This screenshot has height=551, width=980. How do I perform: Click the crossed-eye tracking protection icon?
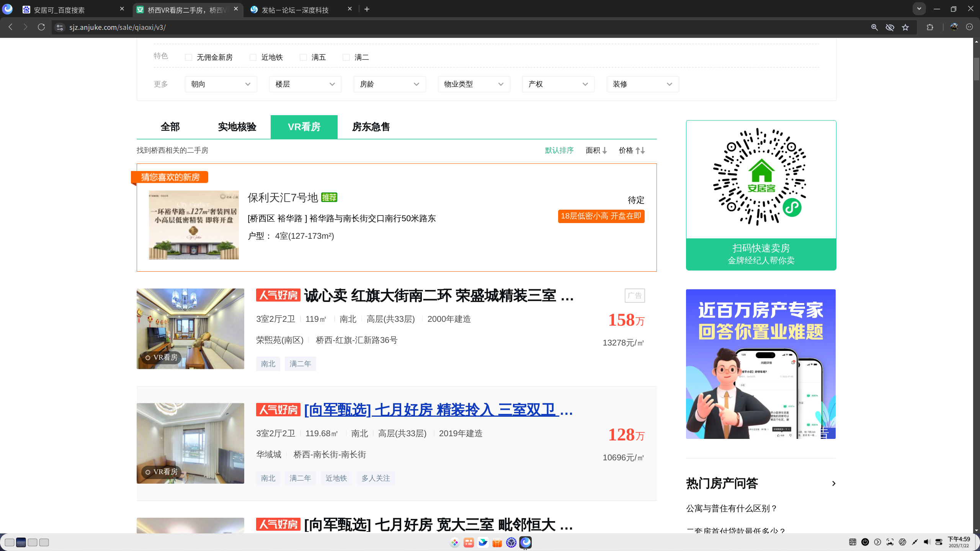[890, 27]
